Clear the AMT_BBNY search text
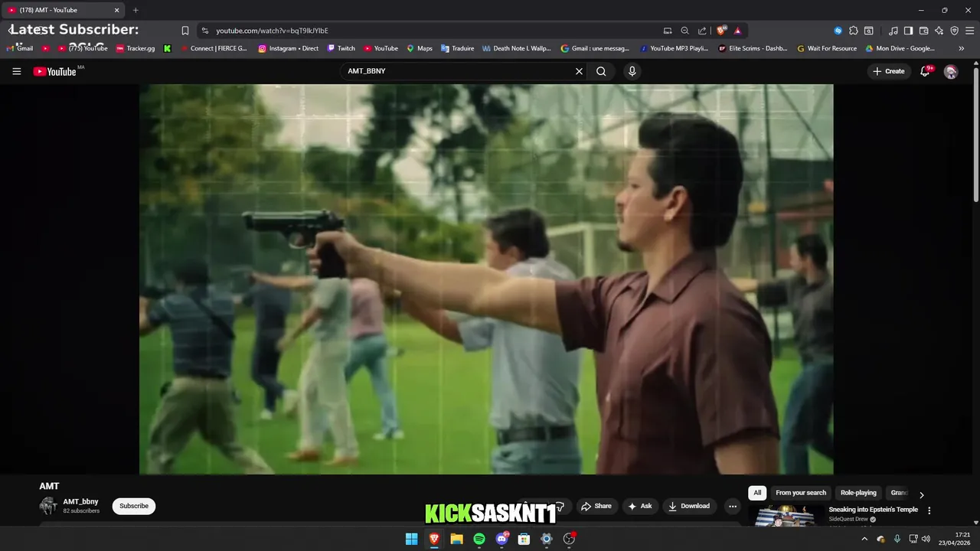 579,71
